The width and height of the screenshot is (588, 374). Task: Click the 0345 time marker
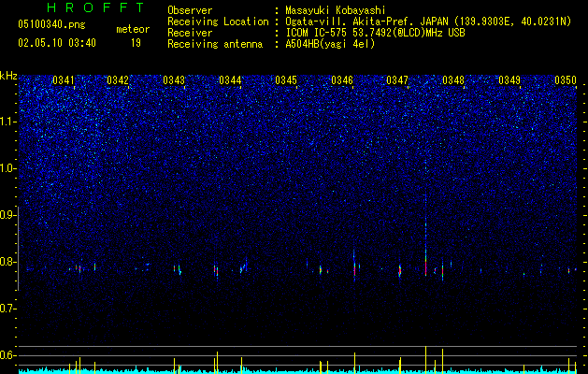tap(286, 80)
